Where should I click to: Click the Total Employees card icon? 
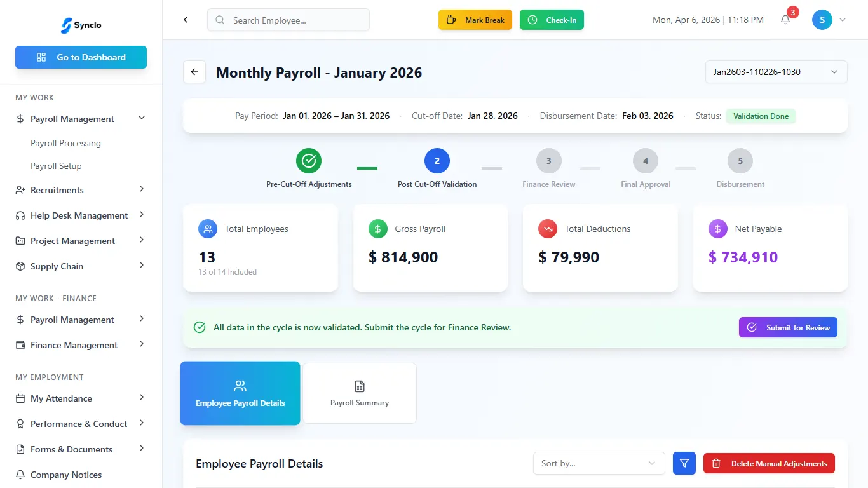coord(208,229)
